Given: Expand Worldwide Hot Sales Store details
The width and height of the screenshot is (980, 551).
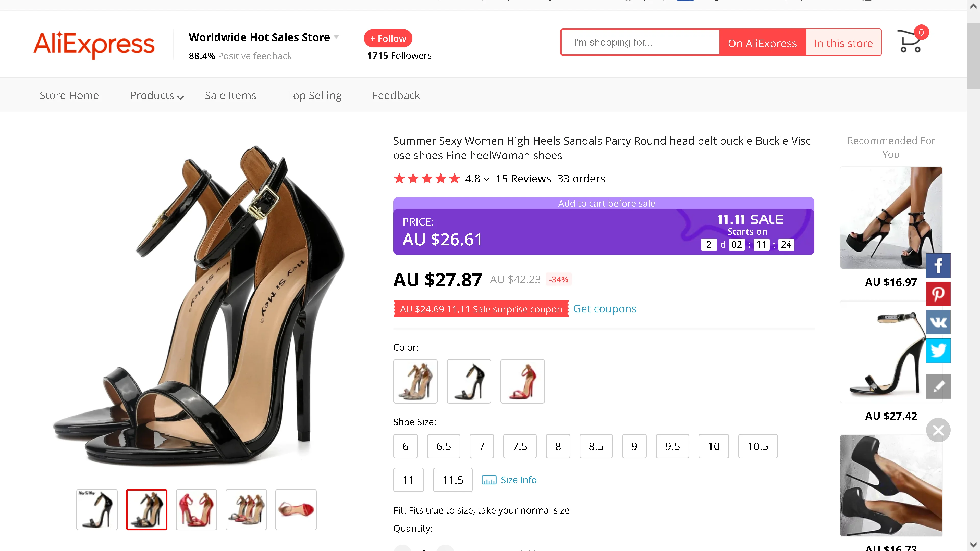Looking at the screenshot, I should (336, 37).
